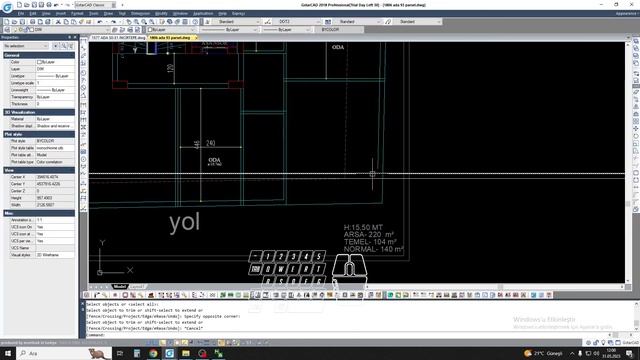The image size is (640, 360).
Task: Toggle layer on/off bulb in layer control
Action: (15, 30)
